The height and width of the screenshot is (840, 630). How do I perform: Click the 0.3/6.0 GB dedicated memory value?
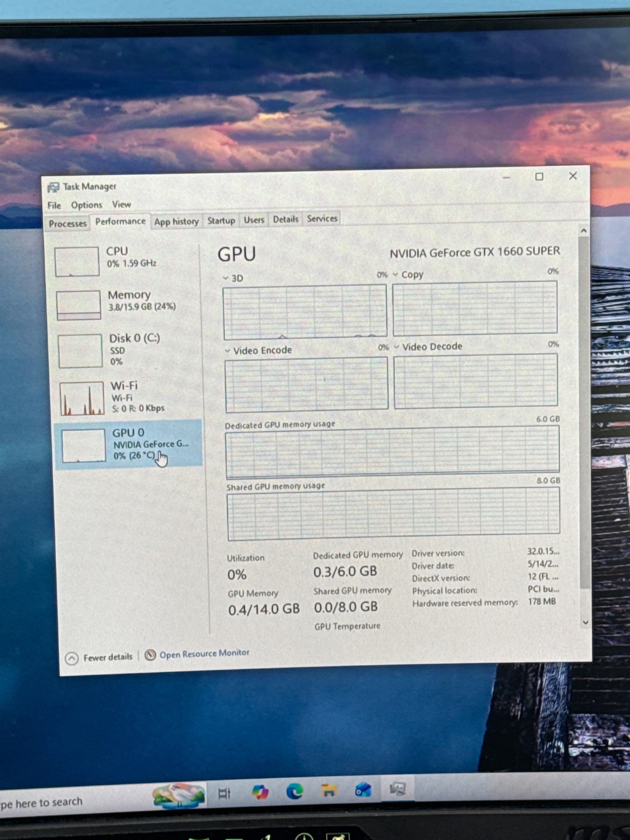point(345,571)
